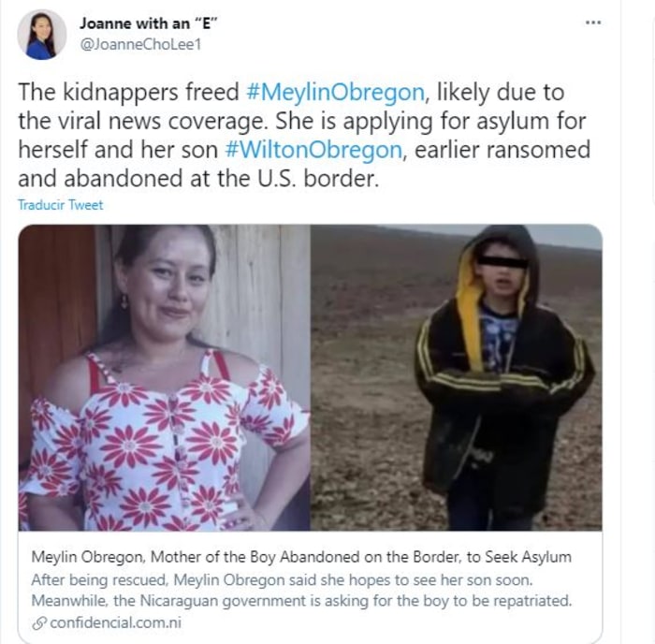Open the @JoanneChoLee1 handle
Viewport: 655px width, 644px height.
140,44
